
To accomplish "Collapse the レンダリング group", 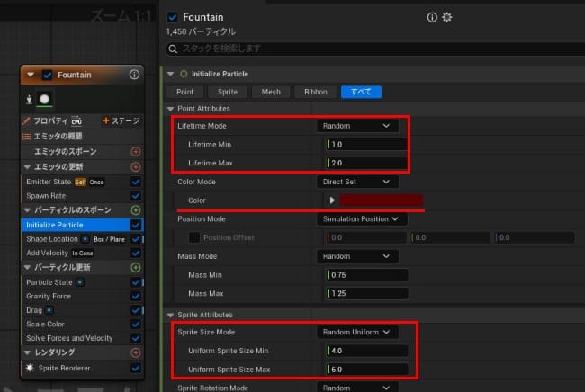I will click(x=27, y=352).
